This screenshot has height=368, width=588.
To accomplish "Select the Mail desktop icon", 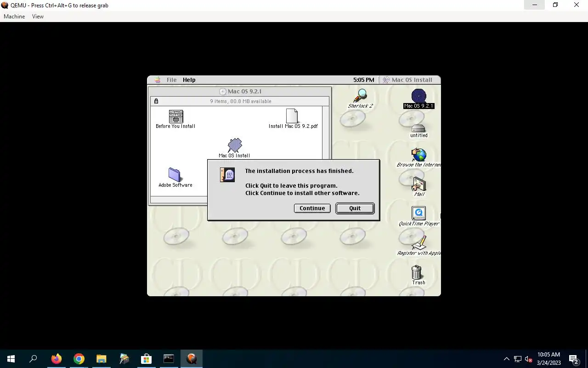I will click(419, 184).
